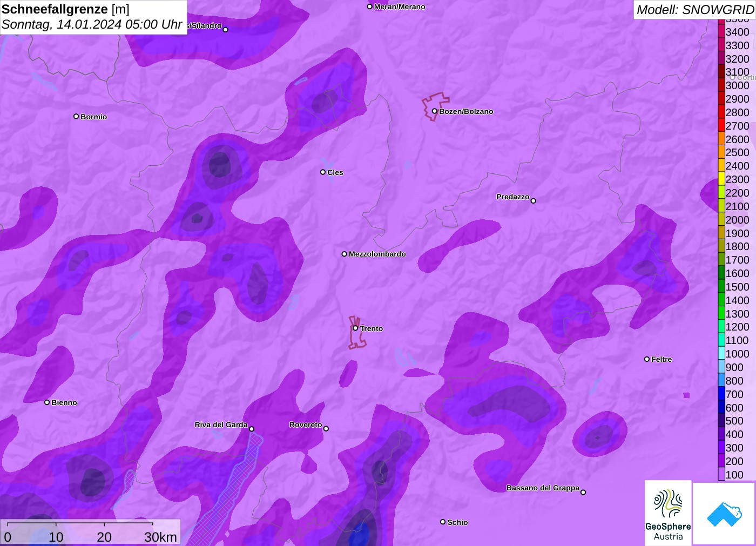Click the Bolzano municipality outline
Viewport: 756px width, 546px height.
click(435, 106)
